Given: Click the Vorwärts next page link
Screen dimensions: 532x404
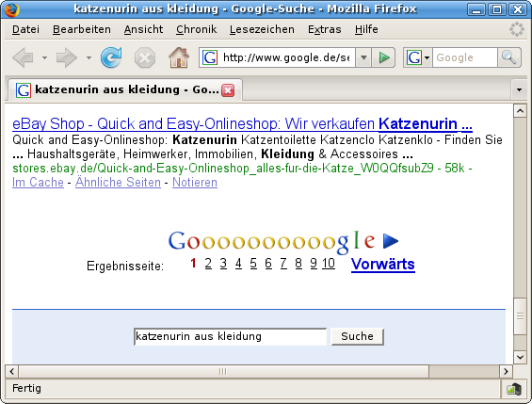Looking at the screenshot, I should (383, 265).
